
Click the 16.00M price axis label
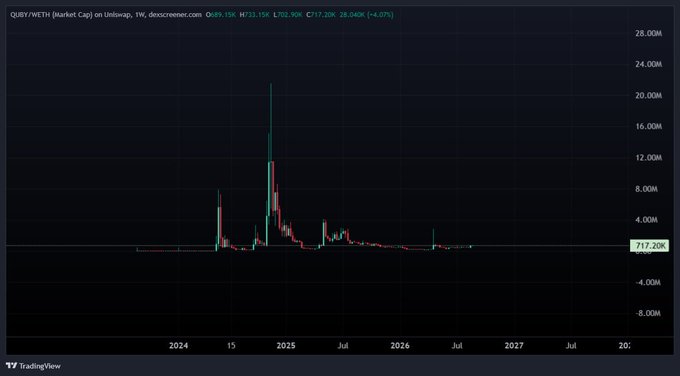(x=648, y=126)
